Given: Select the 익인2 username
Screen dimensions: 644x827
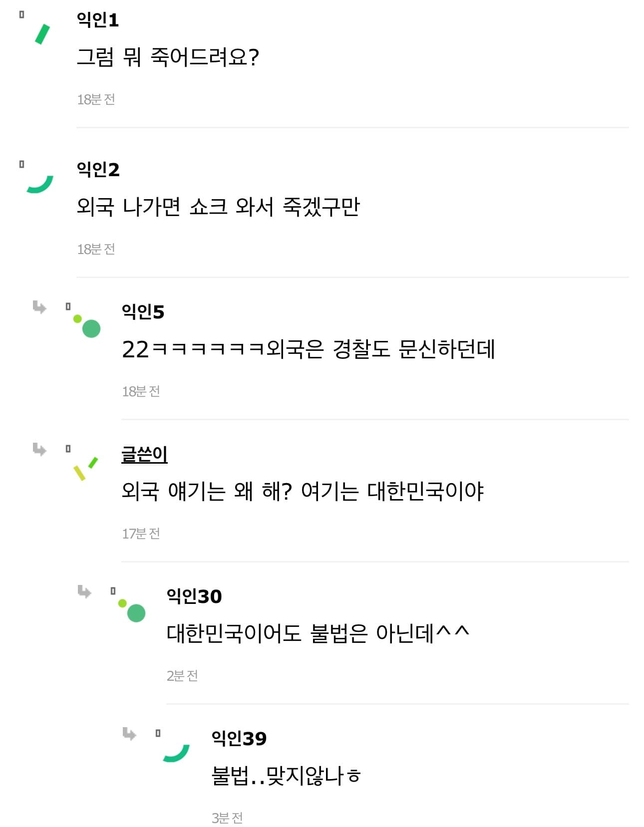Looking at the screenshot, I should coord(98,170).
